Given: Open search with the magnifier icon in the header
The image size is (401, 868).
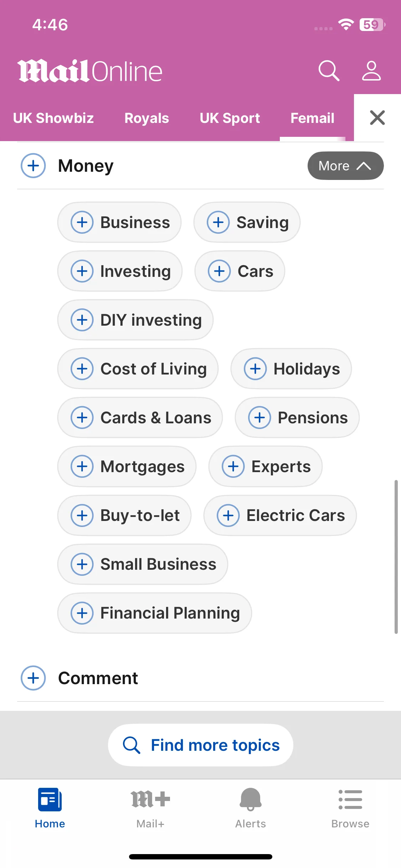Looking at the screenshot, I should coord(329,71).
